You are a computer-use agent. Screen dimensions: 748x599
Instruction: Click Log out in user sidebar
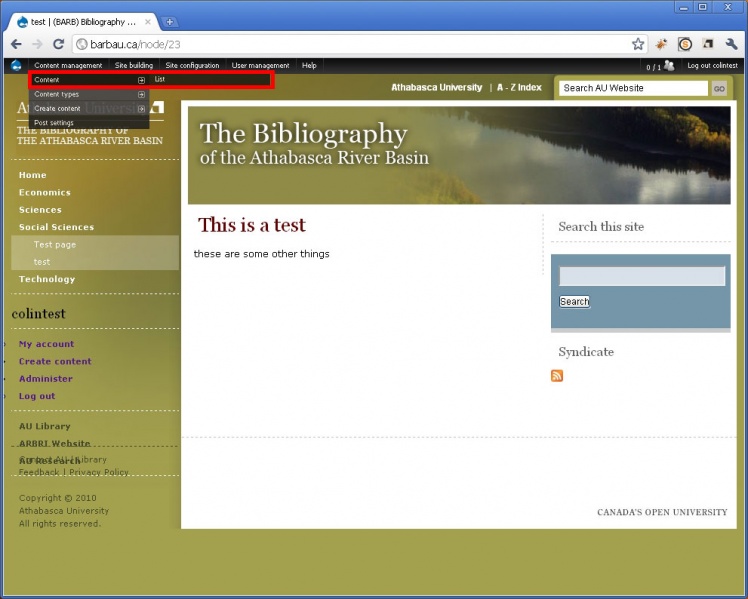pos(37,396)
